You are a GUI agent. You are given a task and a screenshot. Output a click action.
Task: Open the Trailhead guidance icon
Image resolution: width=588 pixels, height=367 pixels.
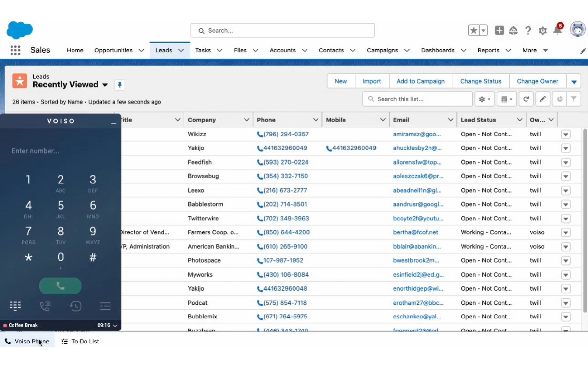pos(513,30)
